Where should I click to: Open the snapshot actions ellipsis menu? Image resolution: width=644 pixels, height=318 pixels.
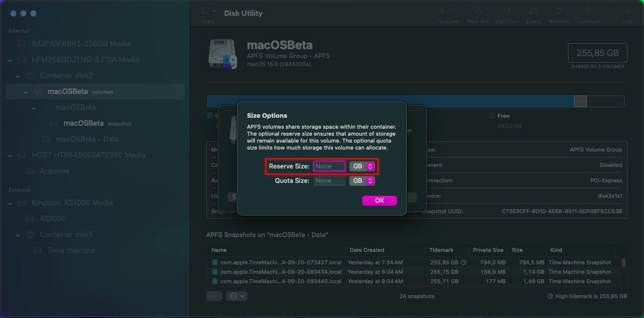click(237, 296)
